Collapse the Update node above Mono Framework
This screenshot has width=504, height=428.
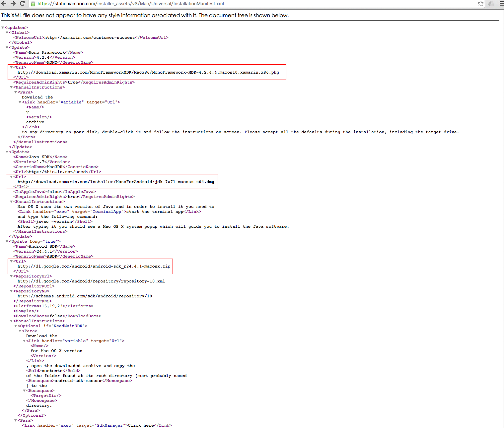coord(7,48)
